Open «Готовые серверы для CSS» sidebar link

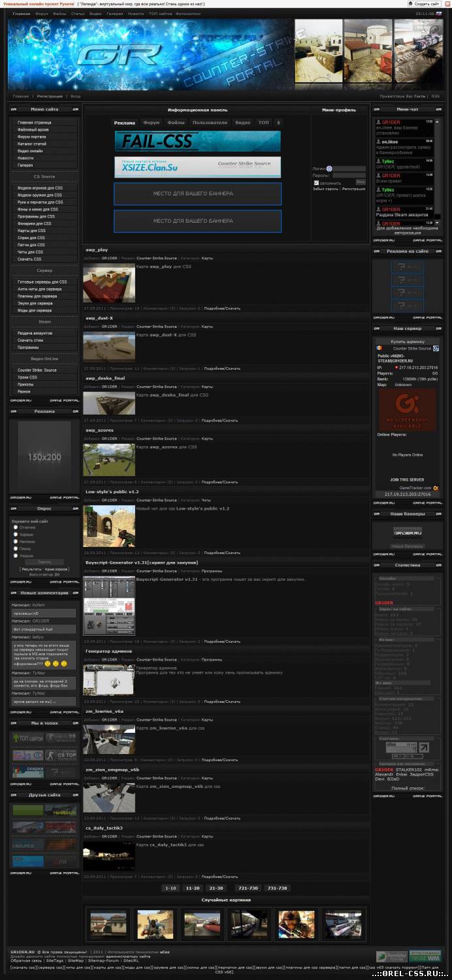pos(42,282)
